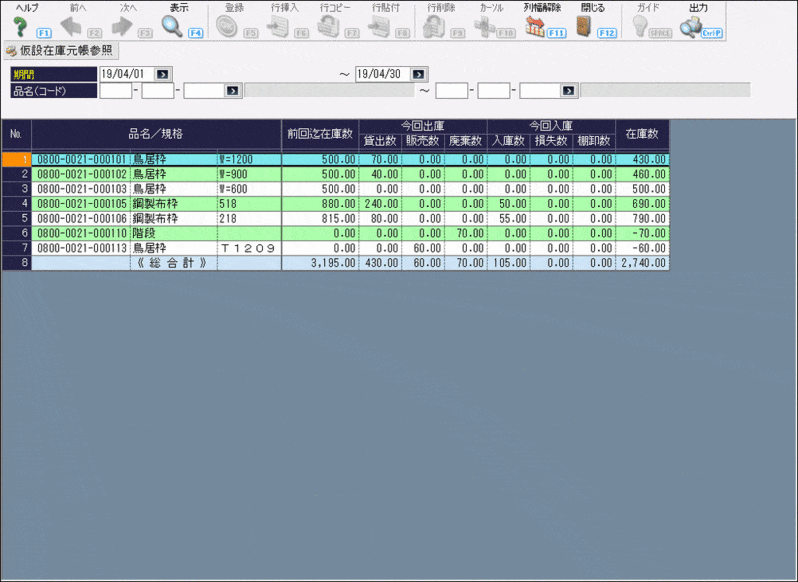Screen dimensions: 798x582
Task: Click the 登録 register icon
Action: point(226,26)
